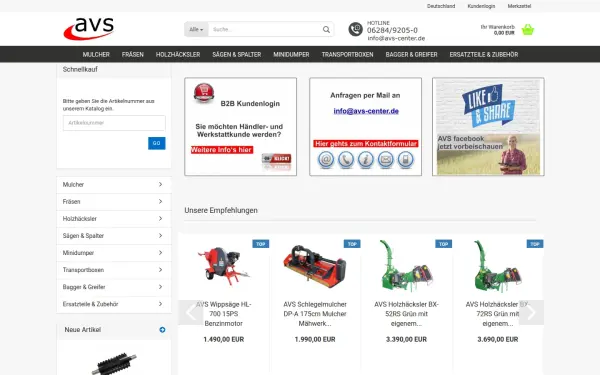Click the Ihr Warenkorb text
The width and height of the screenshot is (600, 375).
(x=497, y=27)
